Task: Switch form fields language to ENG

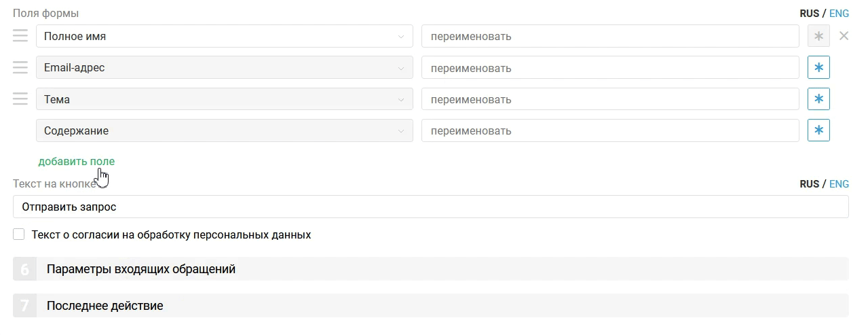Action: [x=839, y=13]
